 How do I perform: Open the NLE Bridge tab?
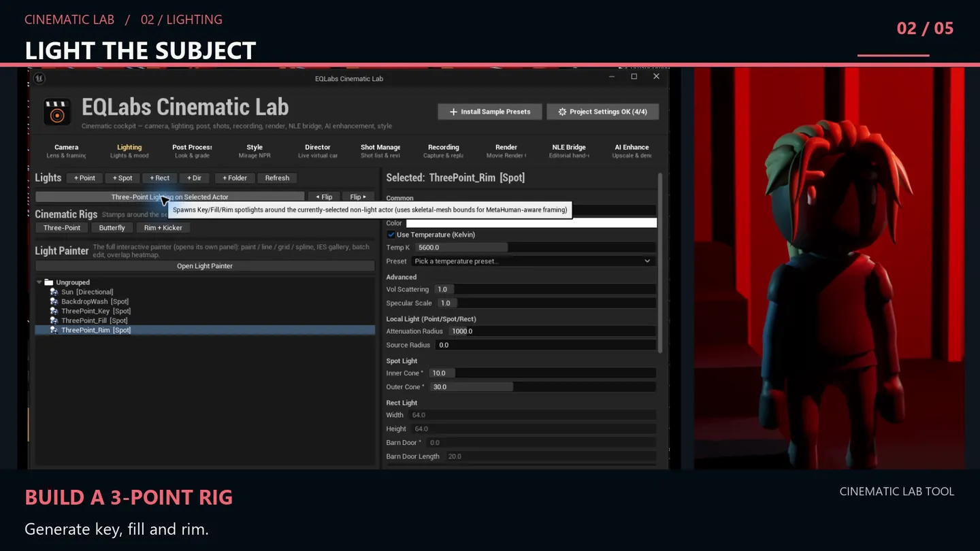pos(569,151)
